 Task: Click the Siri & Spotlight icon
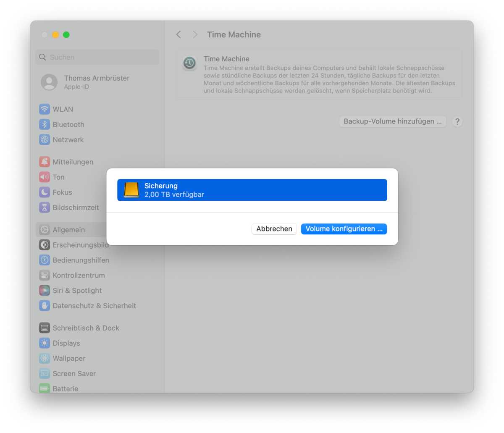(x=45, y=290)
